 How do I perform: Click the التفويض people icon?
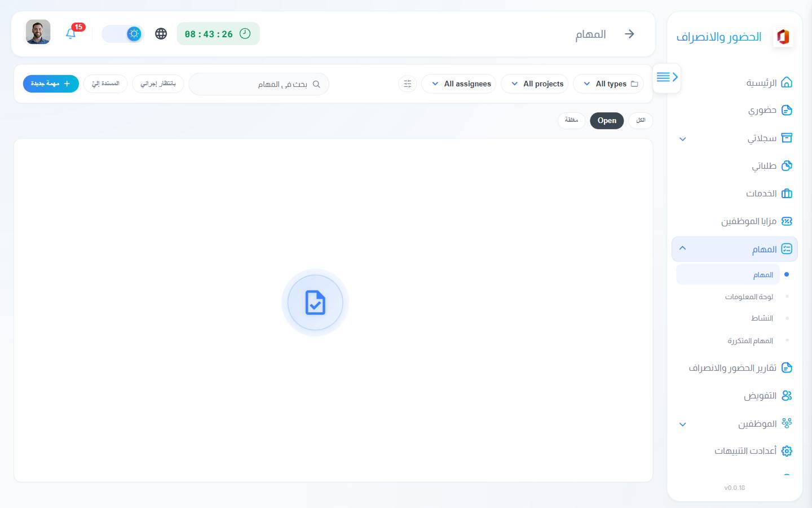[787, 396]
